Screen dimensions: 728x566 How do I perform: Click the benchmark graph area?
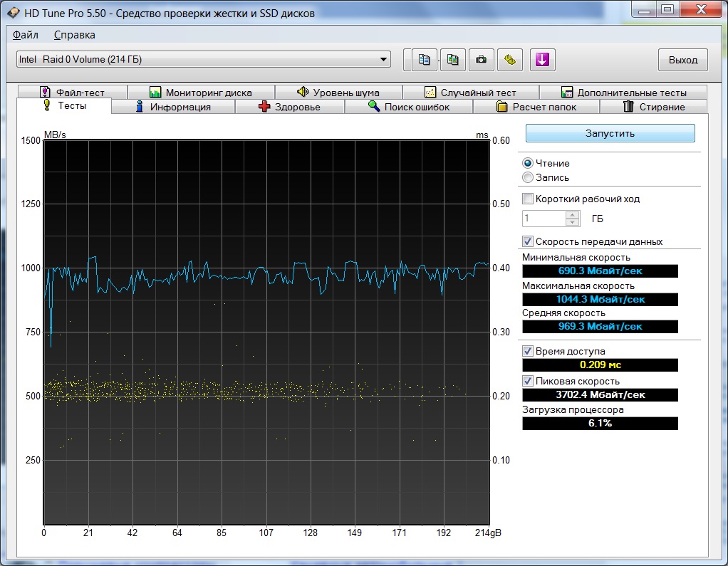[x=266, y=332]
